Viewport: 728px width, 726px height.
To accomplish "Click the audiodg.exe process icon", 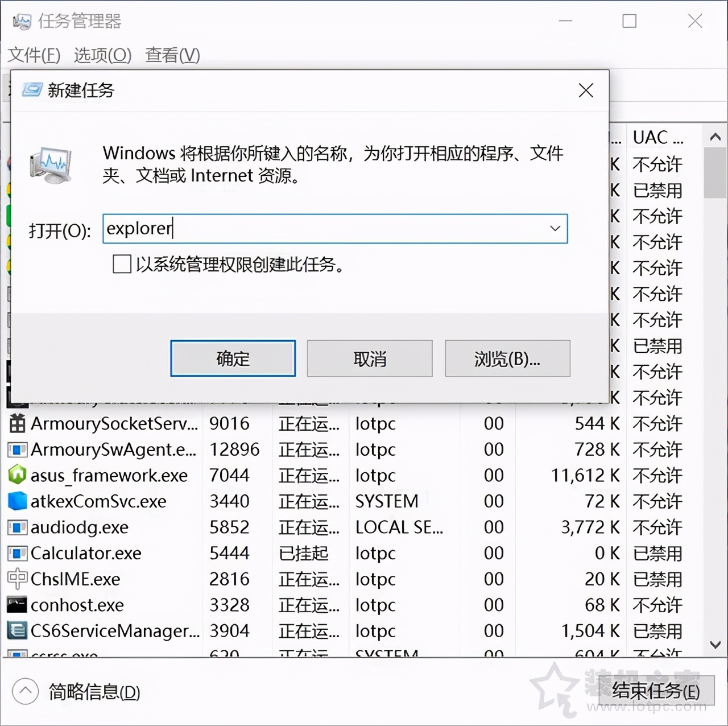I will point(16,527).
